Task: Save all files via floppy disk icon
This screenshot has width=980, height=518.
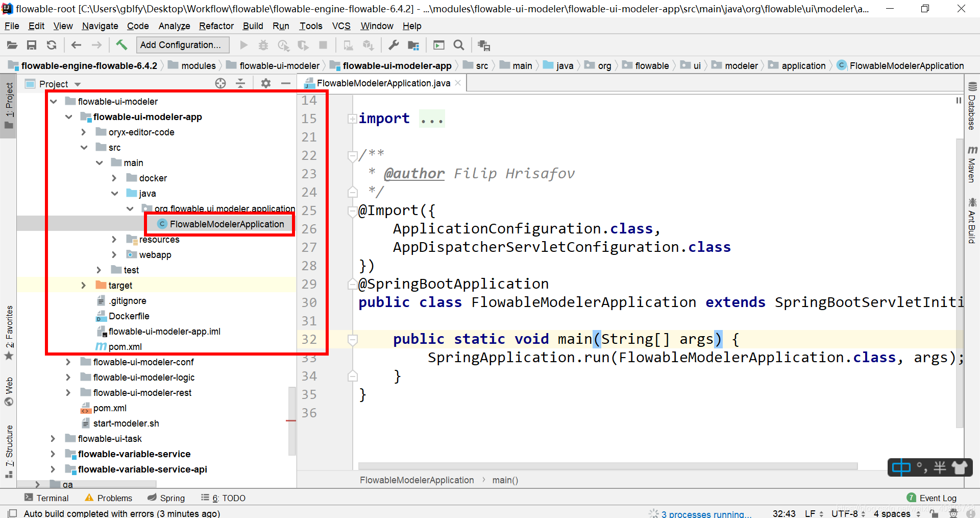Action: click(x=32, y=45)
